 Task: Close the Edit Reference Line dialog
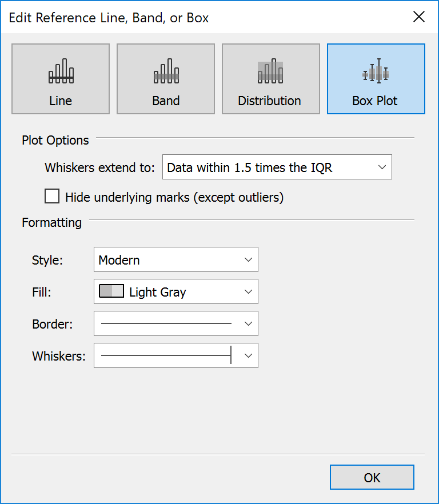point(419,17)
